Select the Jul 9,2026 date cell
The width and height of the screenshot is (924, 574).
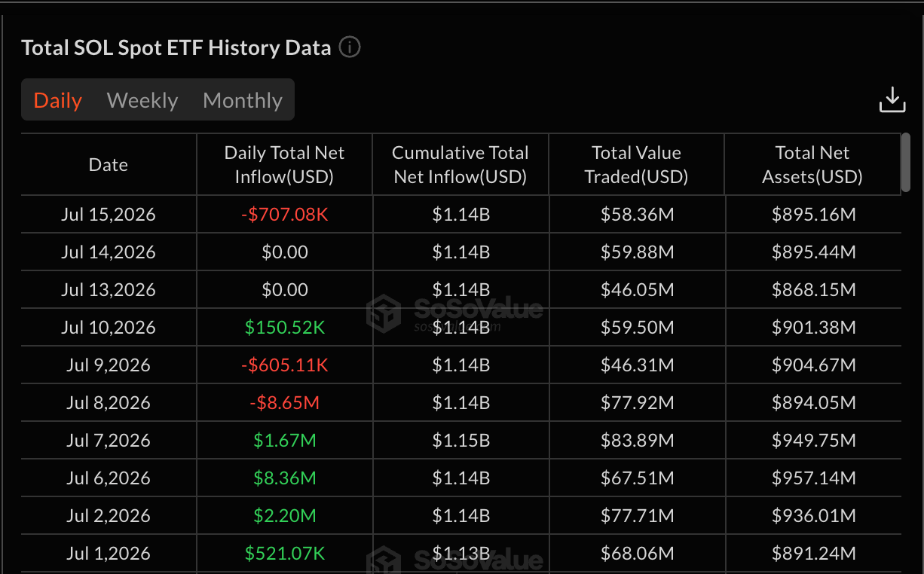[109, 365]
